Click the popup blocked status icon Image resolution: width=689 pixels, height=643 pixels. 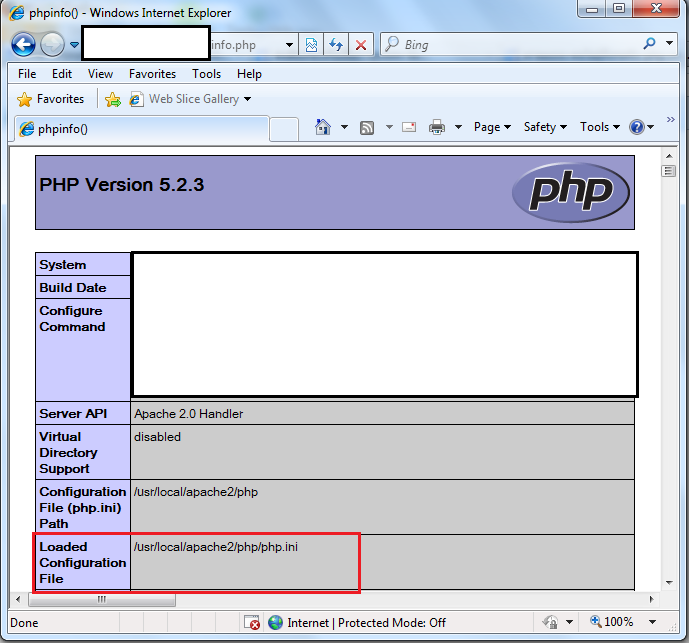point(252,623)
